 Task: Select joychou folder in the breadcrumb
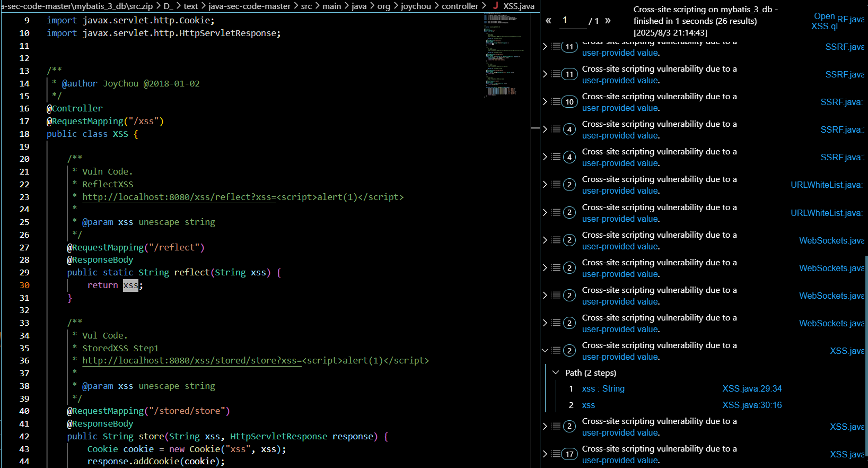click(x=416, y=6)
